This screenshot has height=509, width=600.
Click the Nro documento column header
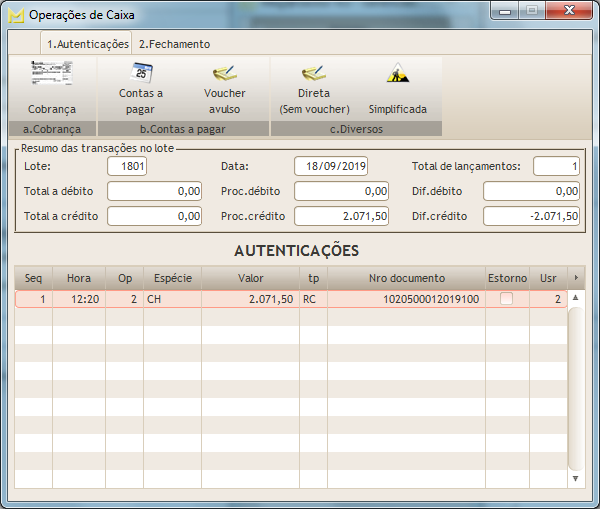[406, 278]
